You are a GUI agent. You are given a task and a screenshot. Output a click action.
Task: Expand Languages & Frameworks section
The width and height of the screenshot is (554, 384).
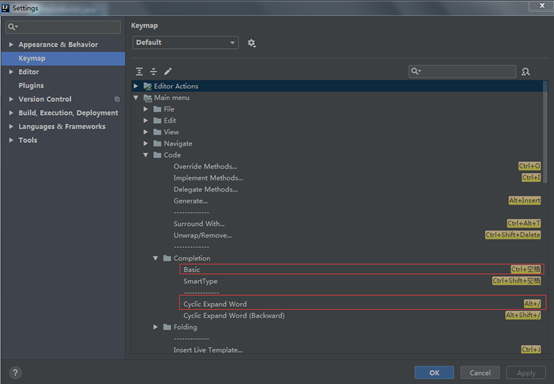tap(11, 126)
